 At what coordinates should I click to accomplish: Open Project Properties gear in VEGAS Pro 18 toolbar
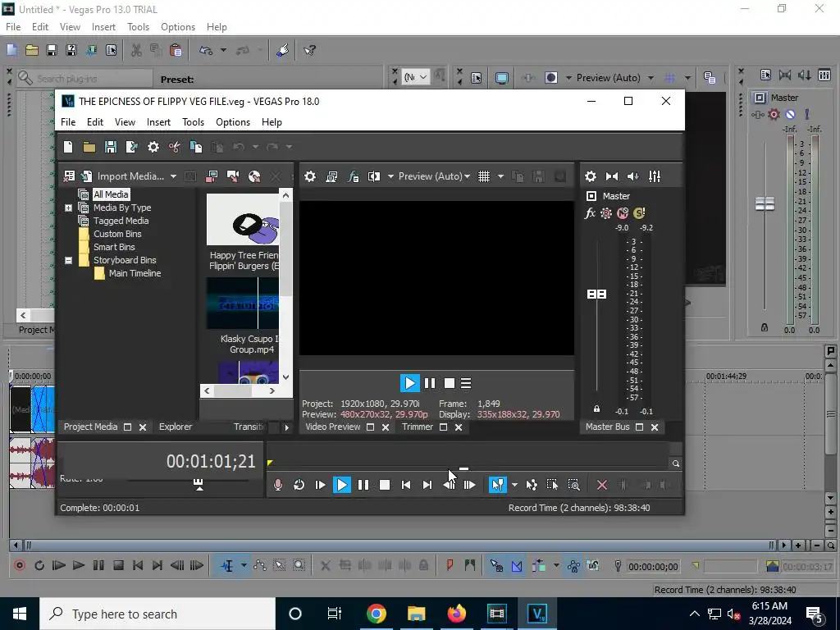[x=153, y=147]
